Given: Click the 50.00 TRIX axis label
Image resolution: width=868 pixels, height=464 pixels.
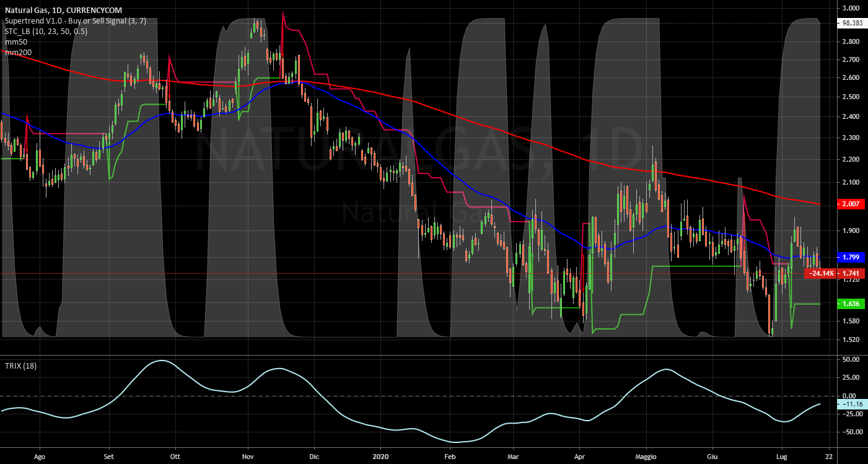Looking at the screenshot, I should [850, 360].
